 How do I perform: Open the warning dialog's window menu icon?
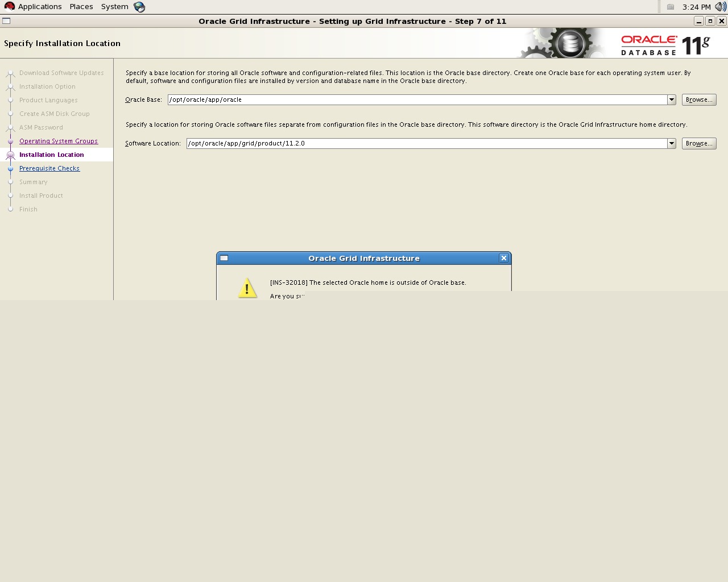tap(224, 258)
